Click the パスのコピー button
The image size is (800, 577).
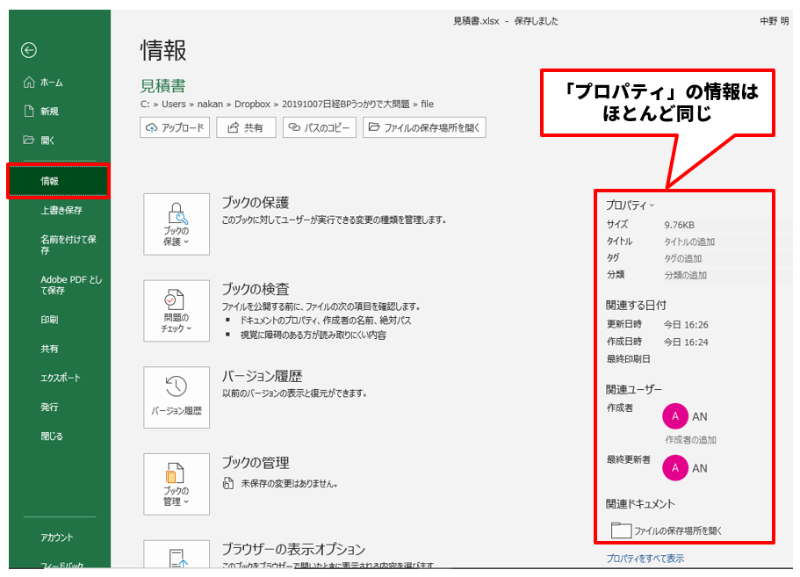pyautogui.click(x=319, y=128)
